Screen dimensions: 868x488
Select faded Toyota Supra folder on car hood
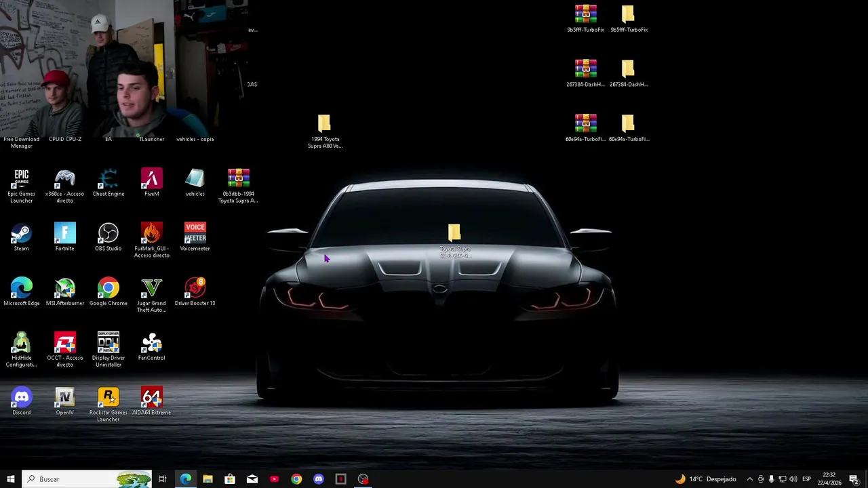coord(455,241)
